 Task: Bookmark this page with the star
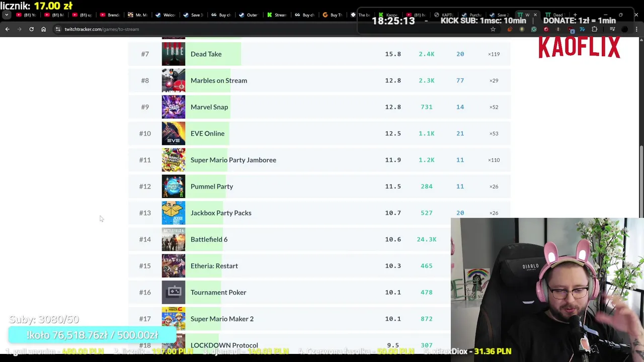click(x=493, y=29)
